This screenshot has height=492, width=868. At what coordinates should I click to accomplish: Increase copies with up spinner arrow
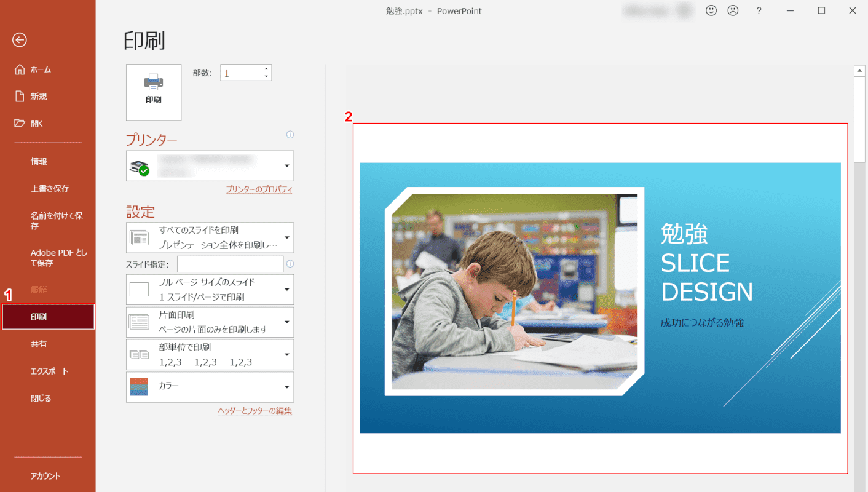tap(266, 69)
